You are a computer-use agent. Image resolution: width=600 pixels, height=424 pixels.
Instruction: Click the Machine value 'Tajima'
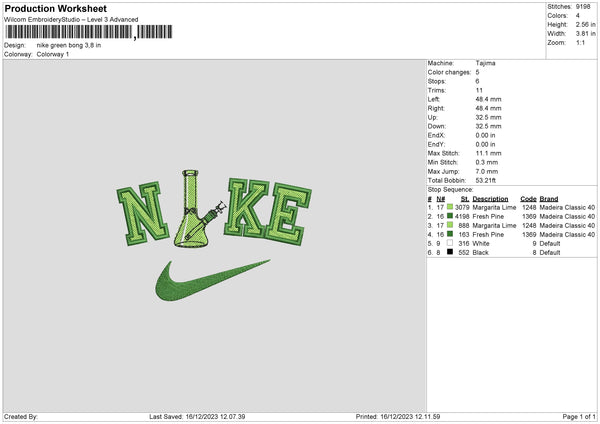pos(485,63)
